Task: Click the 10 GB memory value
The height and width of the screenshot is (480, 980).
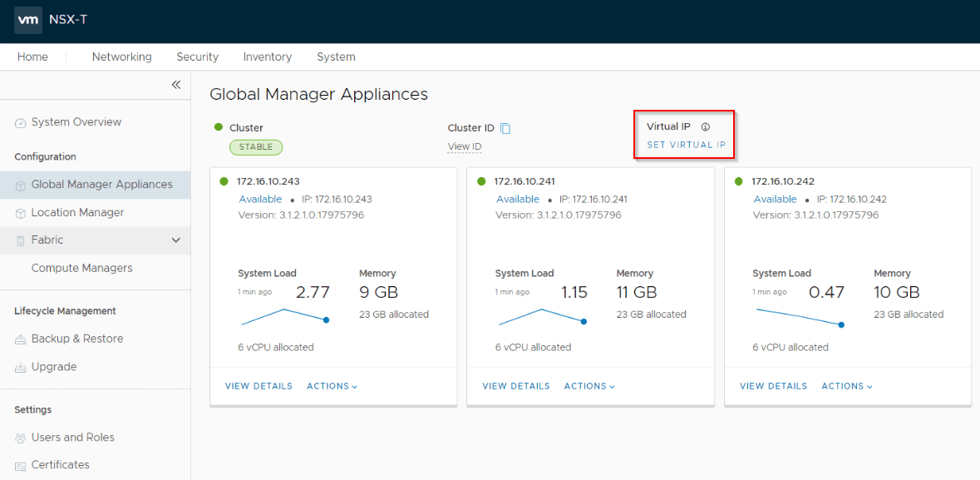Action: pyautogui.click(x=896, y=292)
